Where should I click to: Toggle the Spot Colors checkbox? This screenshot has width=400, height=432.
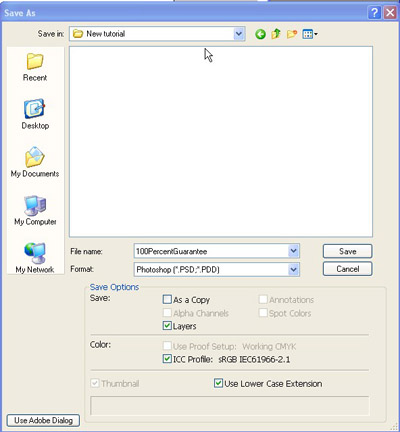tap(263, 313)
